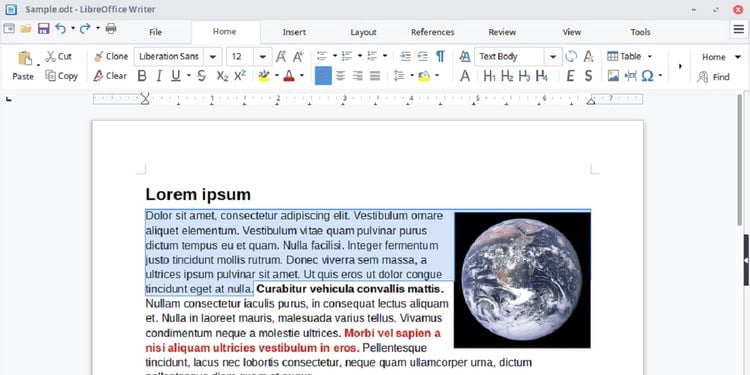Screen dimensions: 750x375
Task: Apply Strikethrough formatting icon
Action: click(201, 76)
